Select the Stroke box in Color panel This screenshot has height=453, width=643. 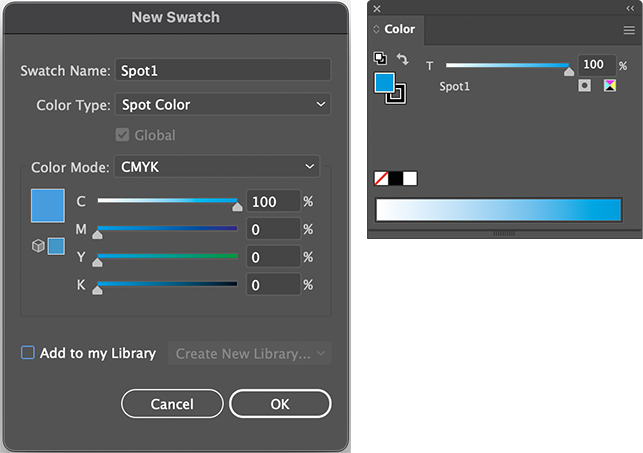(396, 93)
